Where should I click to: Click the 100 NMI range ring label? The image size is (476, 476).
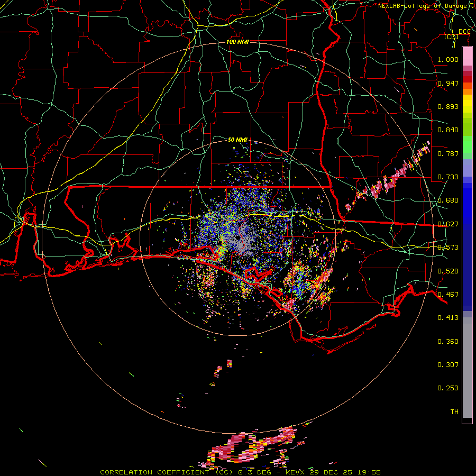[237, 42]
